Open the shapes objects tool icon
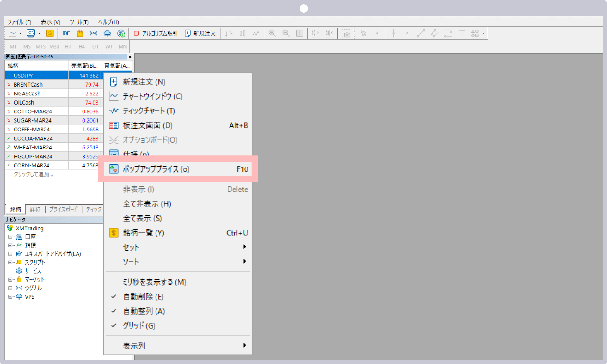The height and width of the screenshot is (364, 607). [x=475, y=33]
